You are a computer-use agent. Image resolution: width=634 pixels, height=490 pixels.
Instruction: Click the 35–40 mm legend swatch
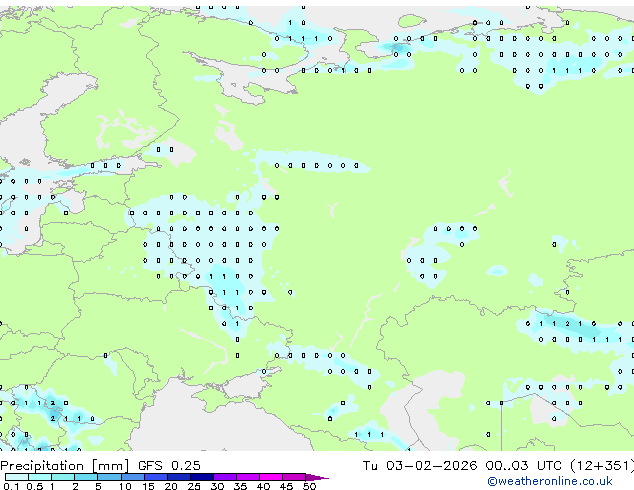coord(248,477)
